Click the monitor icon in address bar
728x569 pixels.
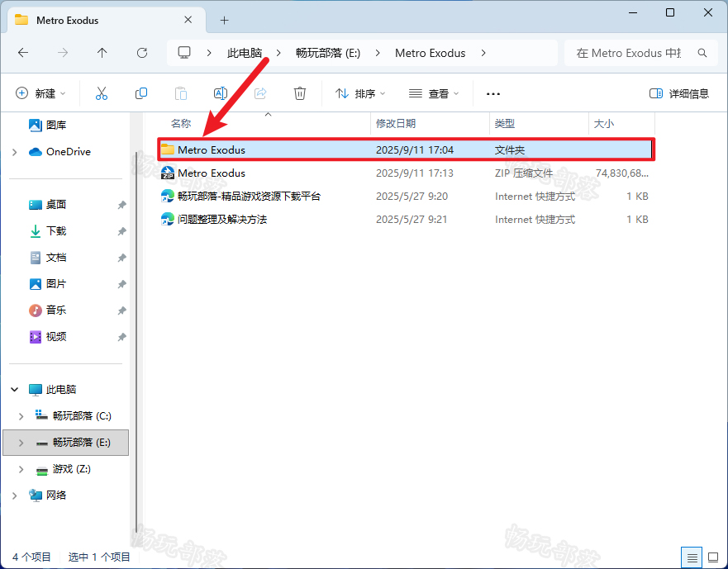[184, 53]
